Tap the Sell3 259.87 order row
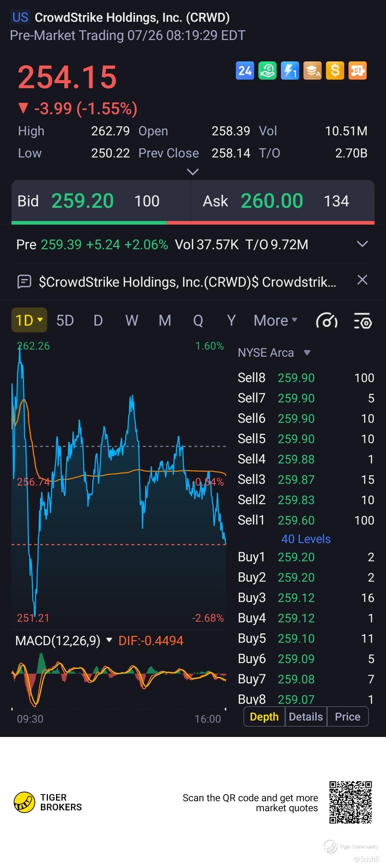386x868 pixels. point(306,480)
